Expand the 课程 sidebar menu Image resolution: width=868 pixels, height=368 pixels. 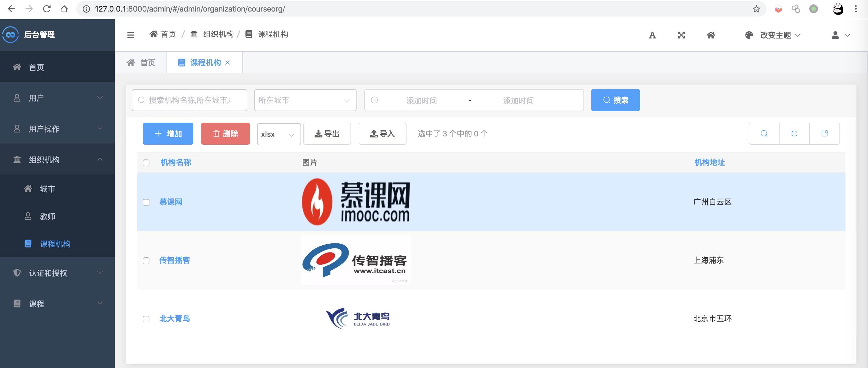[x=57, y=304]
